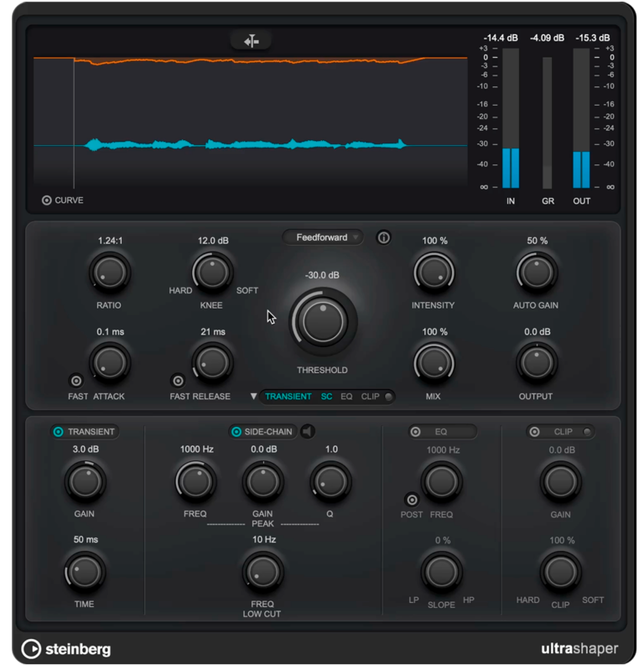Click the 50 ms transient time value
The width and height of the screenshot is (644, 670).
click(86, 540)
